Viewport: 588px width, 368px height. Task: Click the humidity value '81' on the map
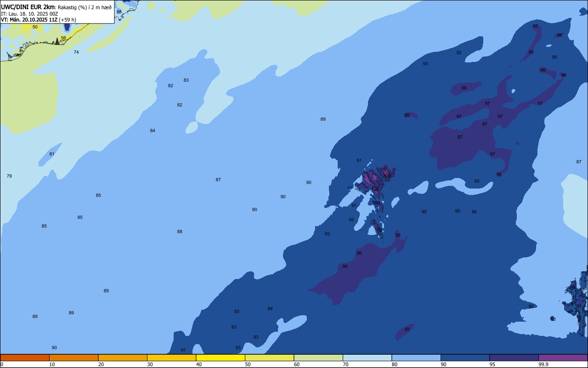click(x=52, y=154)
